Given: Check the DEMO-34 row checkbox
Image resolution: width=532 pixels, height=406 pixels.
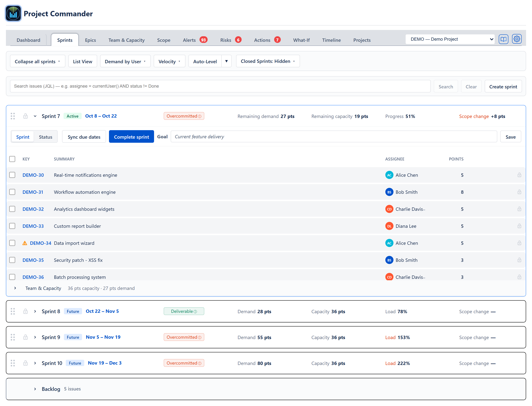Looking at the screenshot, I should pyautogui.click(x=12, y=243).
